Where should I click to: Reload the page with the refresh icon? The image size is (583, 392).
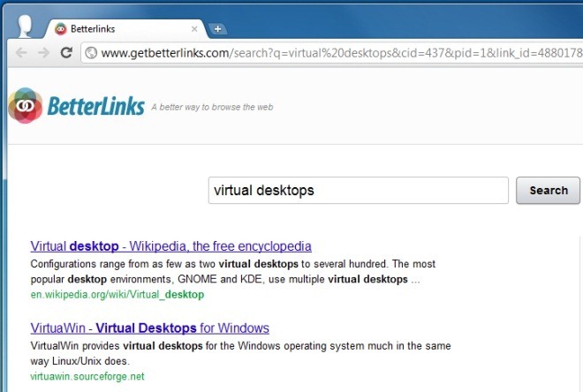(x=66, y=53)
